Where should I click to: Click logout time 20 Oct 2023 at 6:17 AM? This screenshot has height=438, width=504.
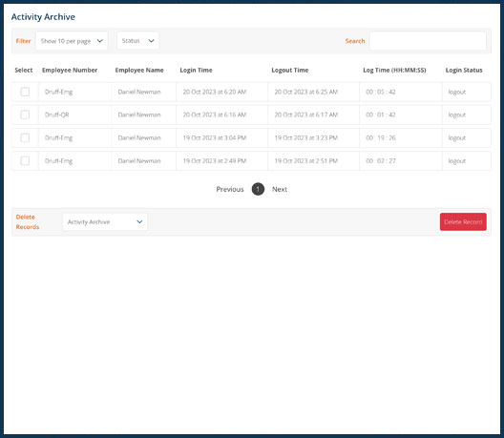point(306,115)
